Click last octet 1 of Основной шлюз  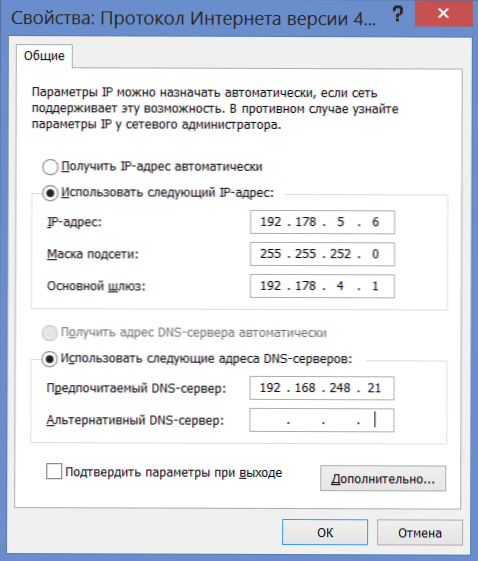[375, 286]
